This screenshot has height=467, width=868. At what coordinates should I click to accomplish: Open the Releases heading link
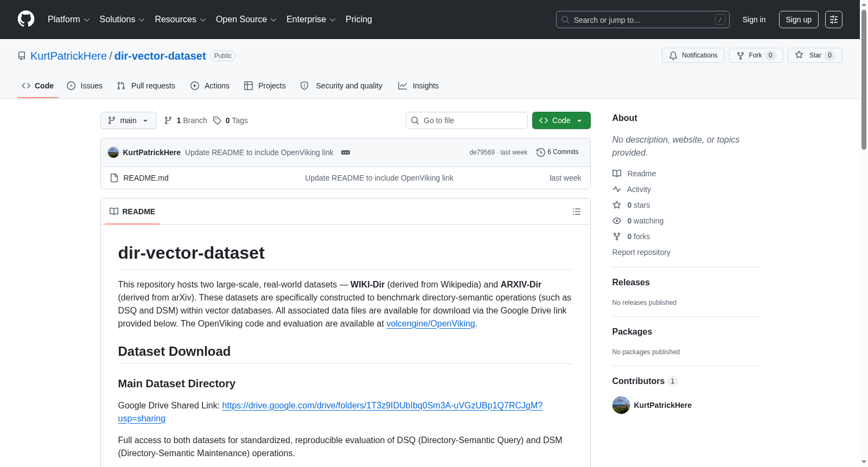point(631,282)
